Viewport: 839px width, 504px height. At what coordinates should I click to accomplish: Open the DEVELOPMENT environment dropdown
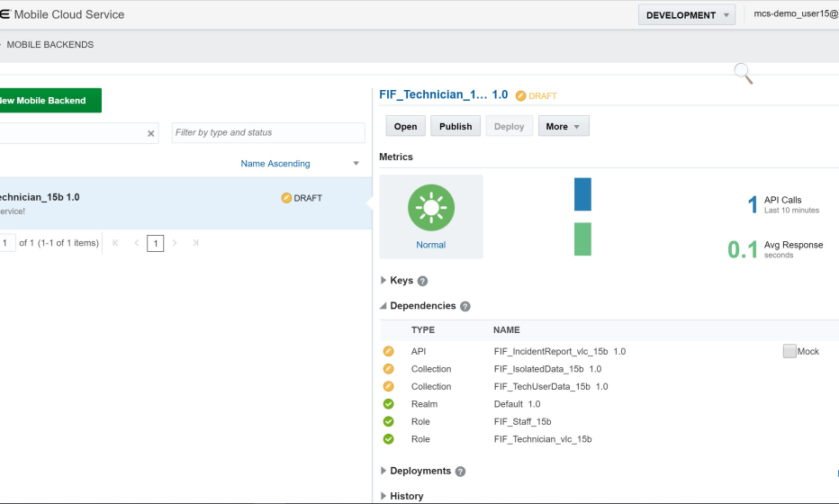[687, 15]
